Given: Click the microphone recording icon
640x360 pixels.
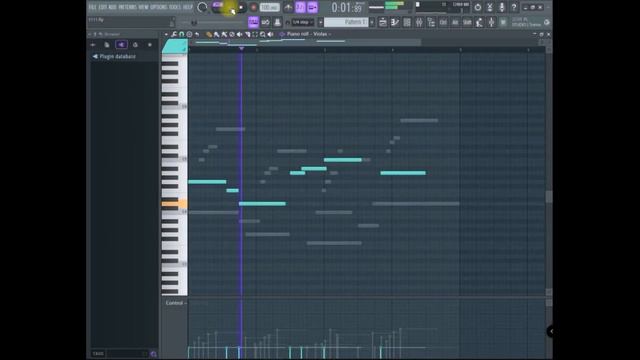Looking at the screenshot, I should point(502,7).
